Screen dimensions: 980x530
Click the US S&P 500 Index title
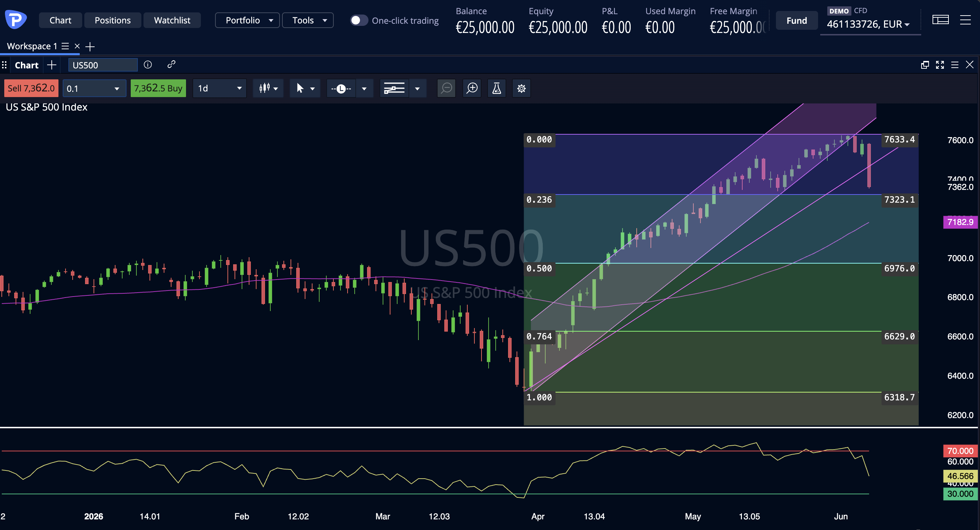point(46,107)
